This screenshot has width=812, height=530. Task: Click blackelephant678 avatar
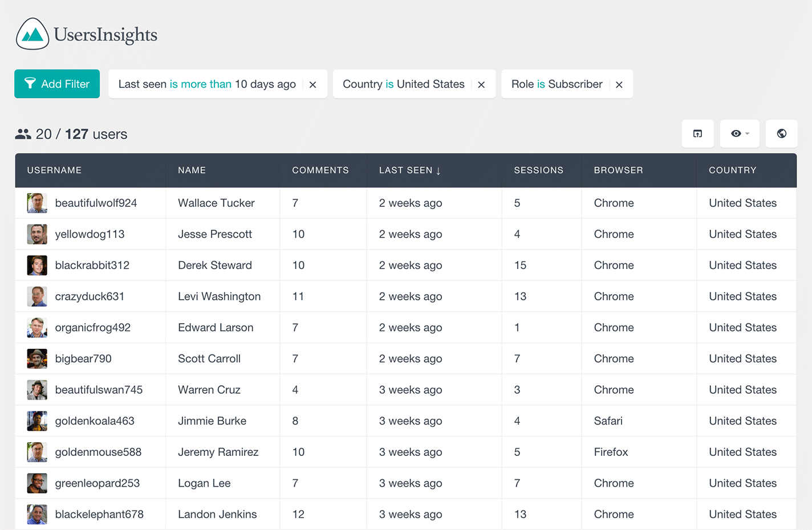click(37, 514)
